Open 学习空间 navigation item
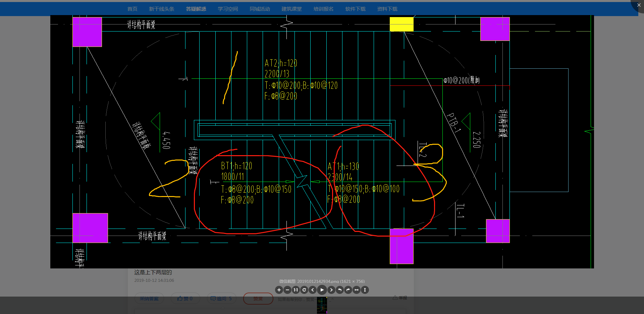The height and width of the screenshot is (314, 644). tap(228, 9)
